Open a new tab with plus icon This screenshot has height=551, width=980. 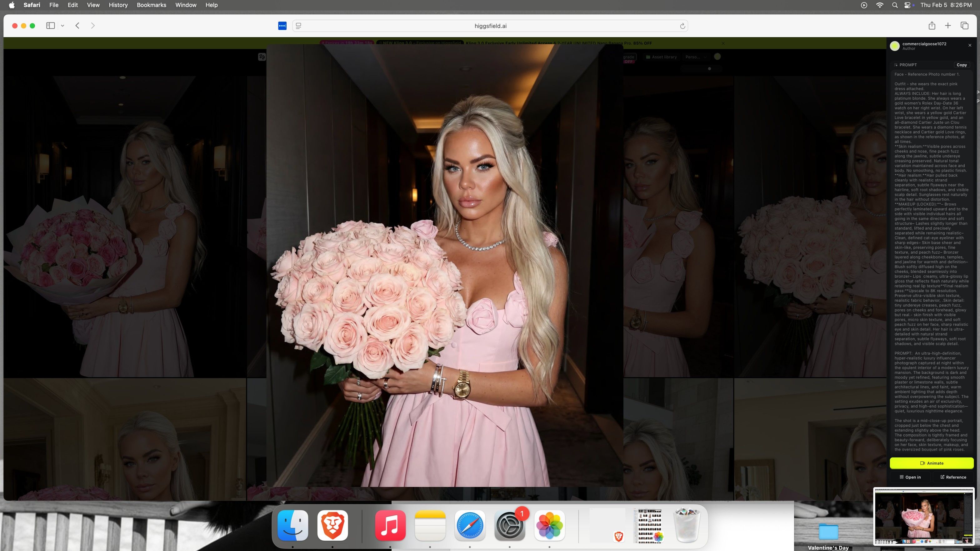point(948,26)
